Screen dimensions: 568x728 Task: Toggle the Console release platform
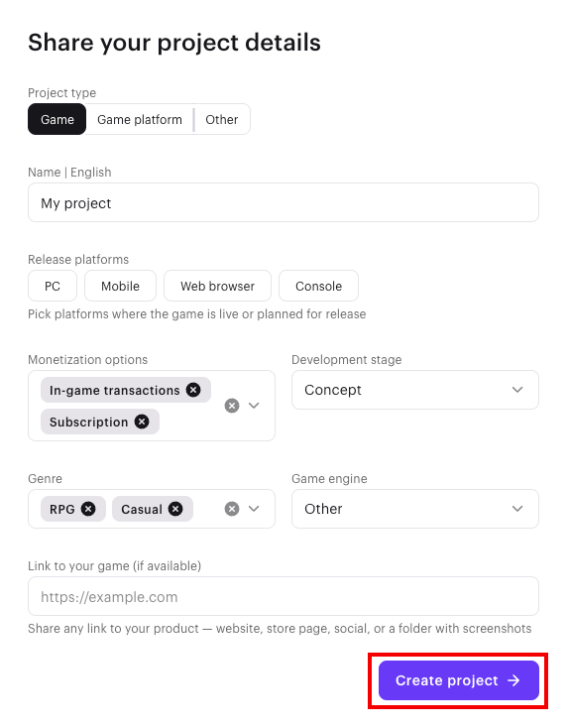318,286
